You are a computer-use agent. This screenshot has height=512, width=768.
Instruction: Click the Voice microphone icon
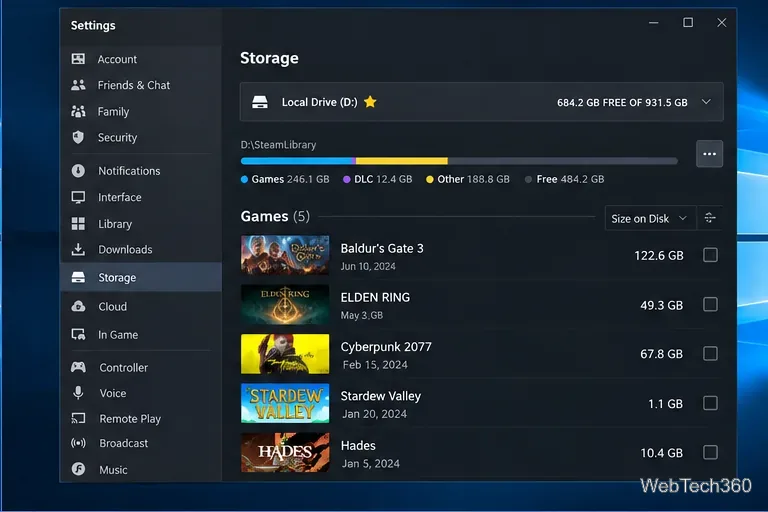click(x=78, y=392)
